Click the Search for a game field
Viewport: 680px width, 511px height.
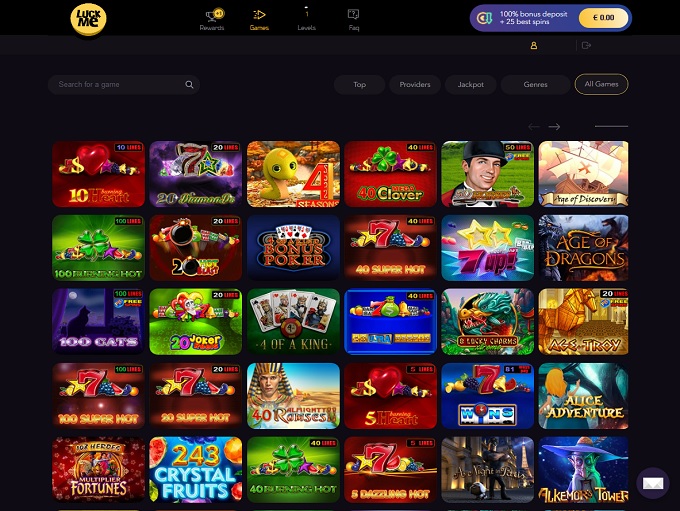[x=124, y=85]
